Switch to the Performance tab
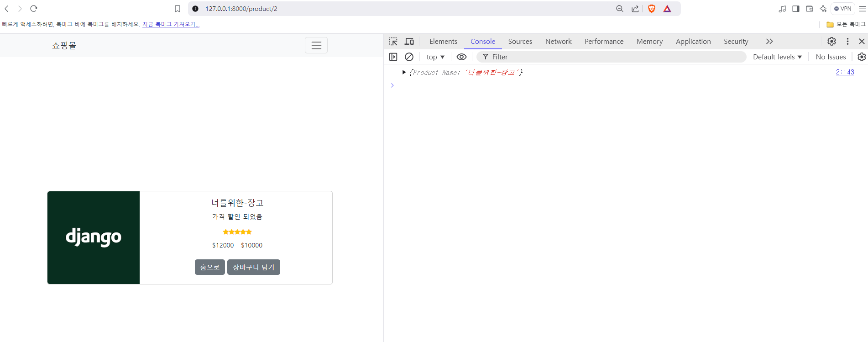Screen dimensions: 868x342 tap(604, 42)
